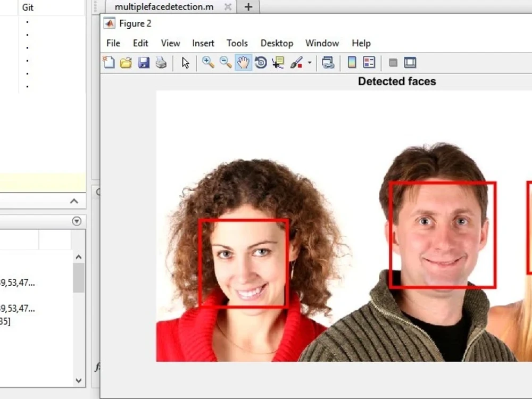Select the Edit Plot arrow tool
The height and width of the screenshot is (399, 532).
[185, 63]
